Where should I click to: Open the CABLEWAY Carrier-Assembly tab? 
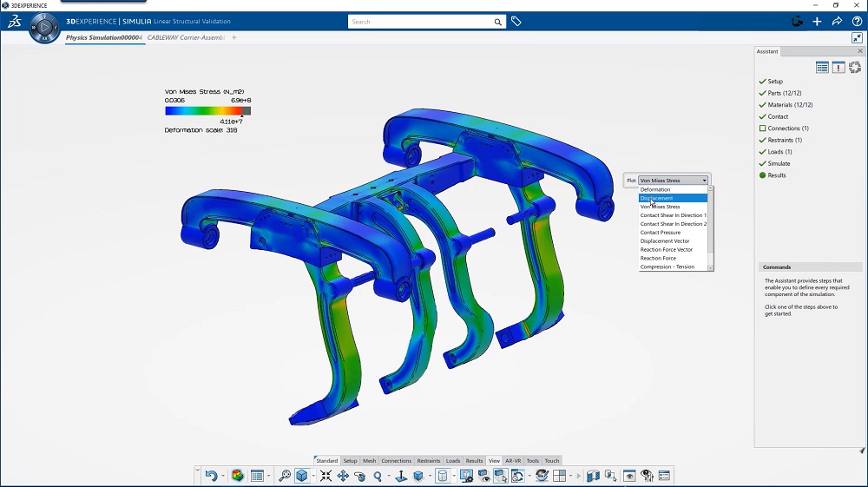click(186, 37)
